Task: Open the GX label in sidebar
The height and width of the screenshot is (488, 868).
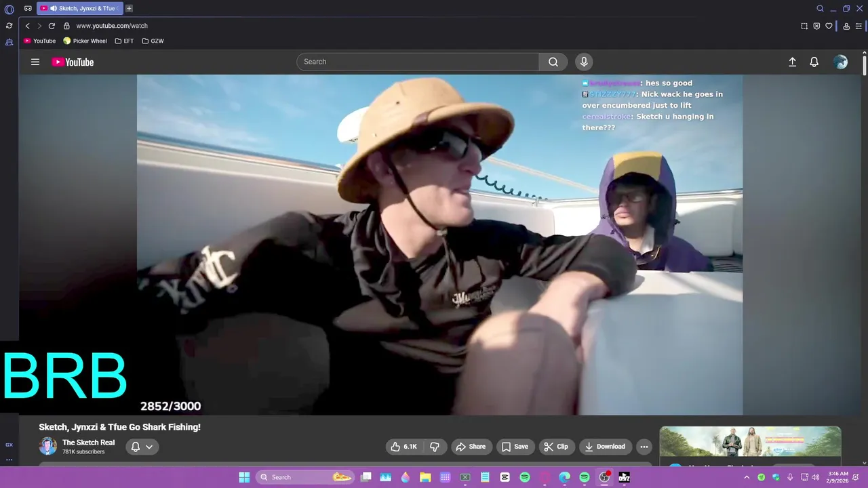Action: [x=9, y=445]
